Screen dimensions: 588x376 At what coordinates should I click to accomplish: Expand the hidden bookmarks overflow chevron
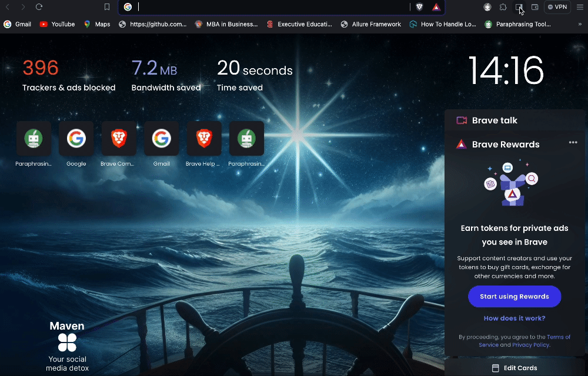click(580, 24)
